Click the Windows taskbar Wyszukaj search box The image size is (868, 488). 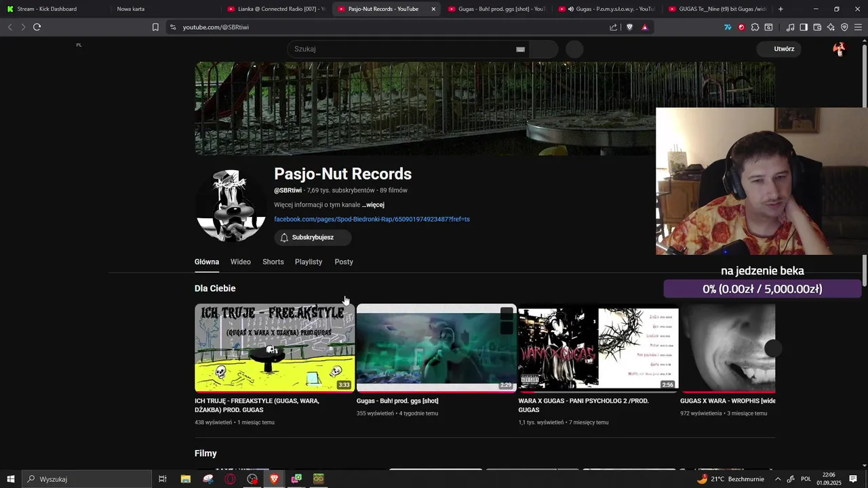tap(87, 479)
